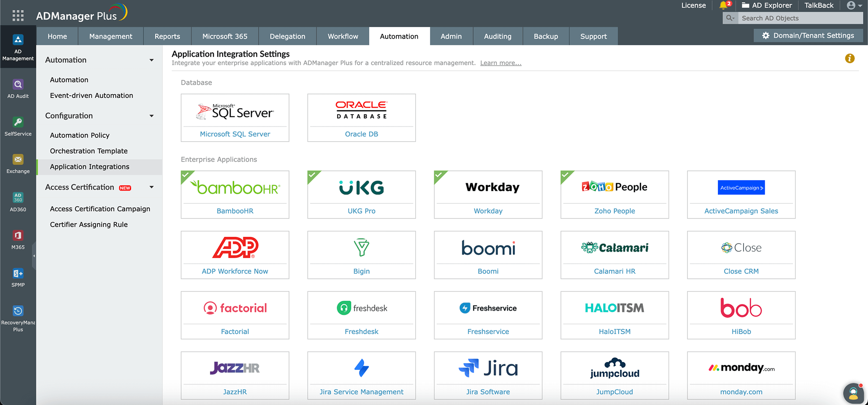Switch to the Backup tab
868x405 pixels.
point(546,36)
